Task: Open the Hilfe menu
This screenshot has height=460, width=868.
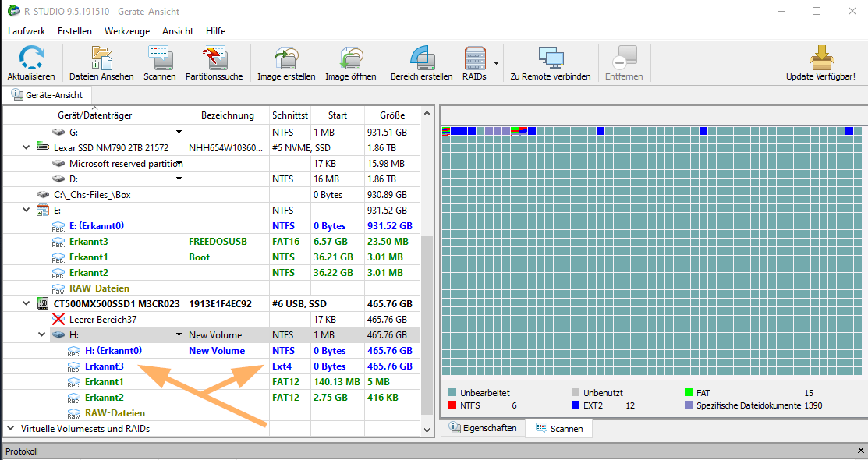Action: click(216, 31)
